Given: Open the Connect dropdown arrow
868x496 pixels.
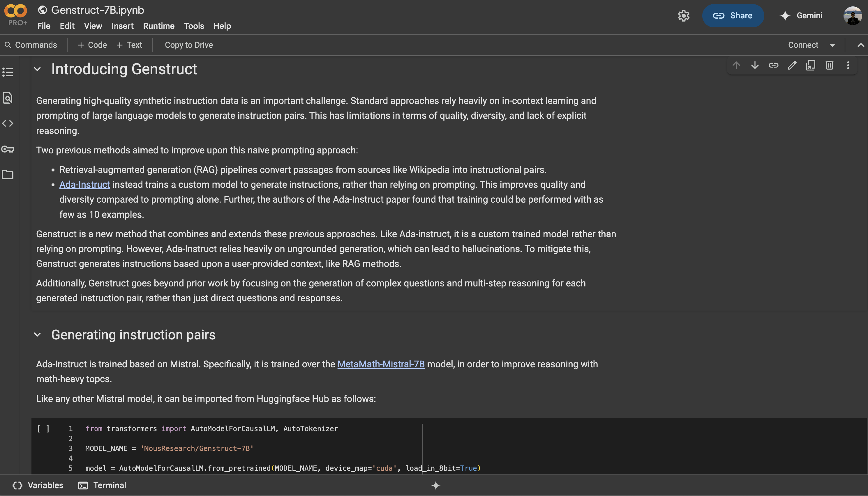Looking at the screenshot, I should coord(832,45).
